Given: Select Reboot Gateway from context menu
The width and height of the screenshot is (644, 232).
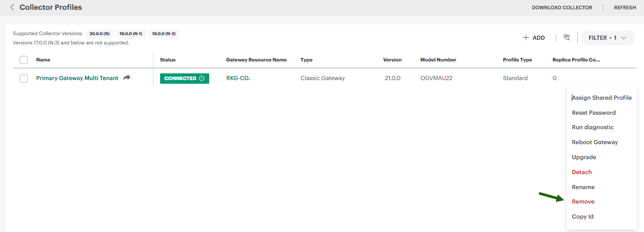Looking at the screenshot, I should (595, 142).
